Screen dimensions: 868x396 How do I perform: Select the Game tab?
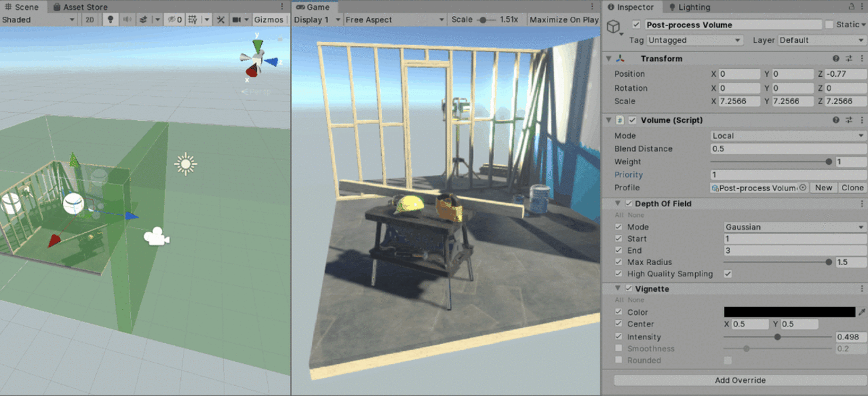[314, 7]
